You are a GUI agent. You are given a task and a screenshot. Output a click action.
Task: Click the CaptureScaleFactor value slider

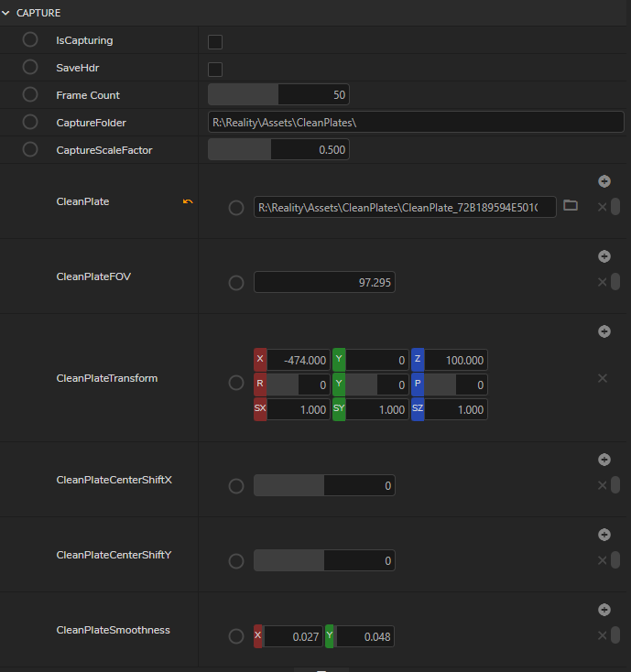click(278, 150)
